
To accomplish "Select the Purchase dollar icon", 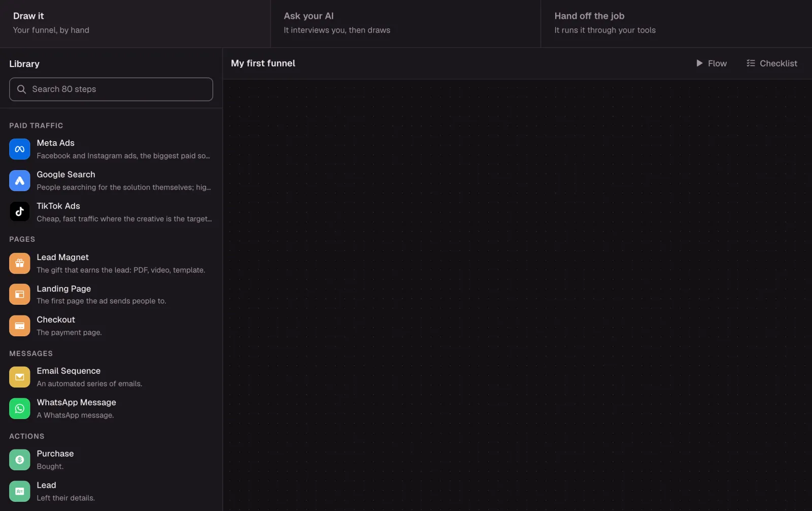I will point(19,460).
